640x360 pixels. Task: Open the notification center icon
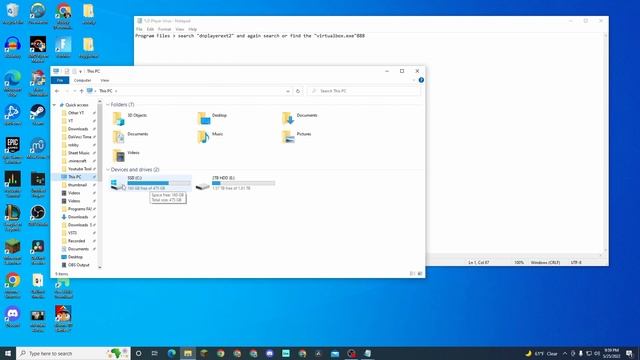tap(629, 353)
